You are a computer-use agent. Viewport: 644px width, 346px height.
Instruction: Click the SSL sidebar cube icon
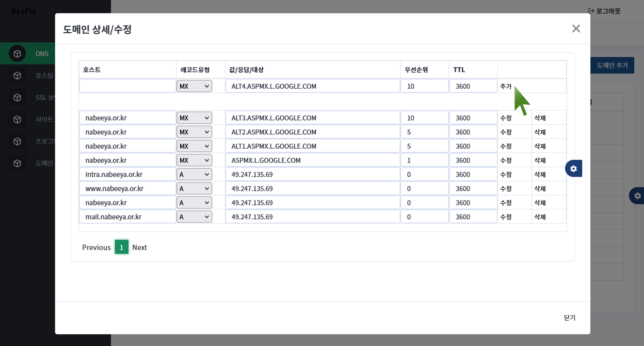(17, 97)
